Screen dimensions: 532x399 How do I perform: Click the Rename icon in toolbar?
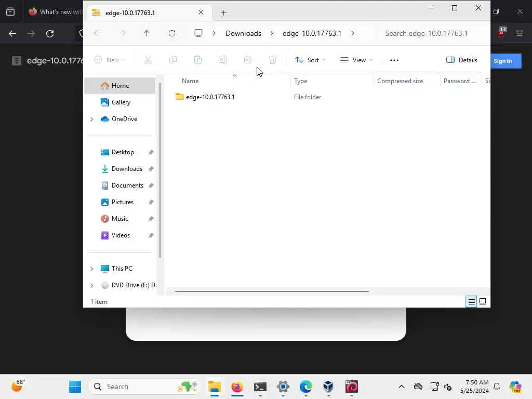pos(222,60)
